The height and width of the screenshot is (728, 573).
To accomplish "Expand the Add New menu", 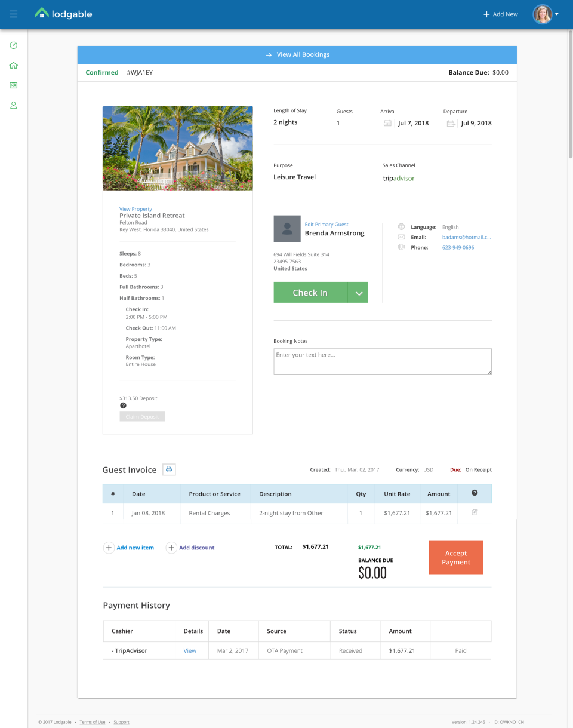I will (x=500, y=14).
